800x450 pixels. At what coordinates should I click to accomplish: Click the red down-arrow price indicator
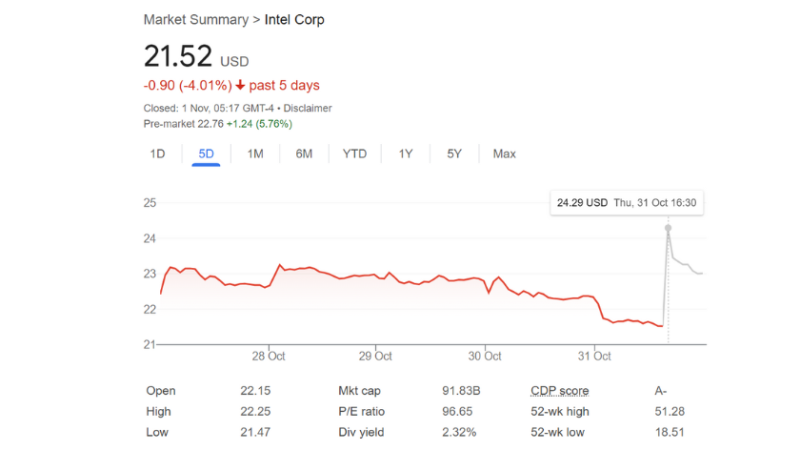tap(241, 86)
